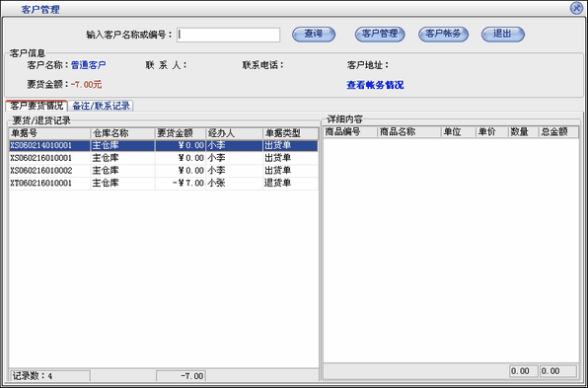
Task: Sort by 单据号 column header
Action: (49, 133)
